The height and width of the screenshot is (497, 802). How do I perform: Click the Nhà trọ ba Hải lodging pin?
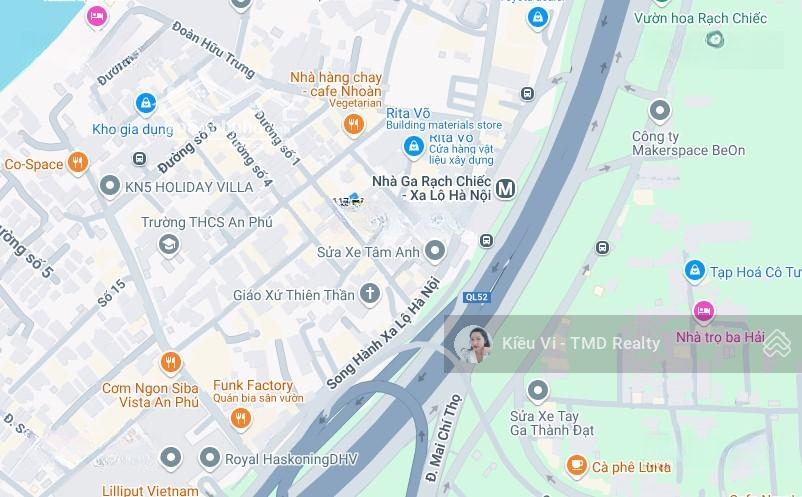tap(704, 311)
